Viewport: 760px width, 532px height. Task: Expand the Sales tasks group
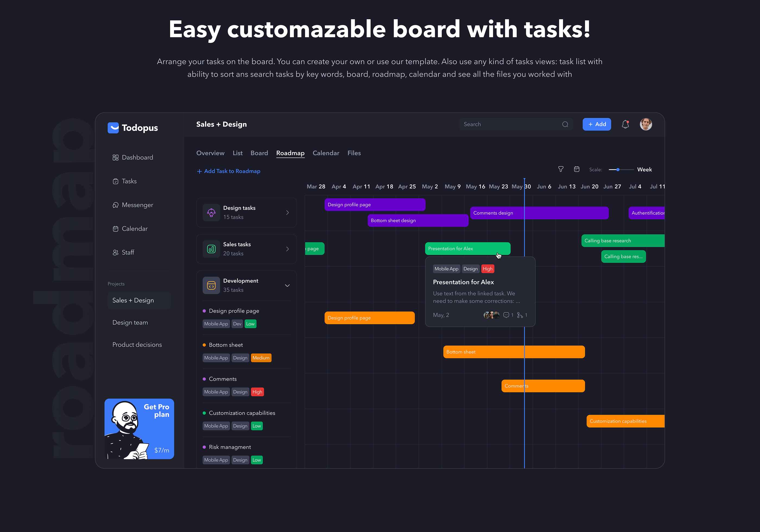(287, 249)
